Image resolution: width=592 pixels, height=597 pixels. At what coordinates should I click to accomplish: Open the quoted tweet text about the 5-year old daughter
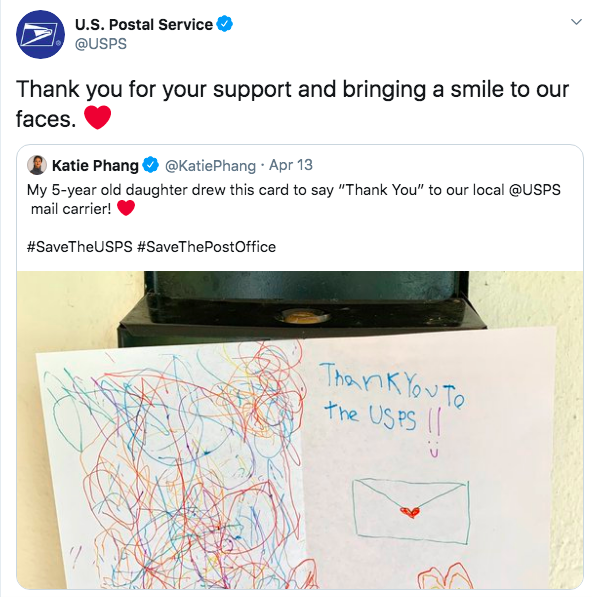tap(294, 199)
